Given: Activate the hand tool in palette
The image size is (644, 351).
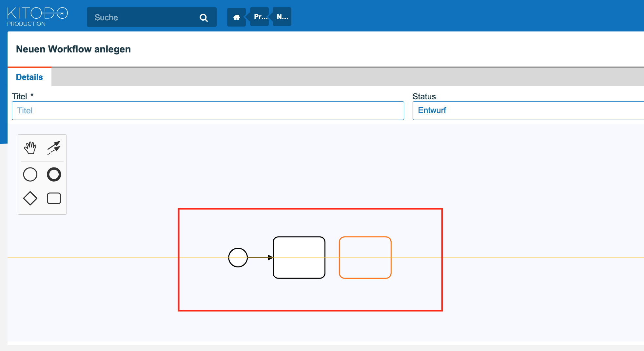Looking at the screenshot, I should click(x=30, y=148).
